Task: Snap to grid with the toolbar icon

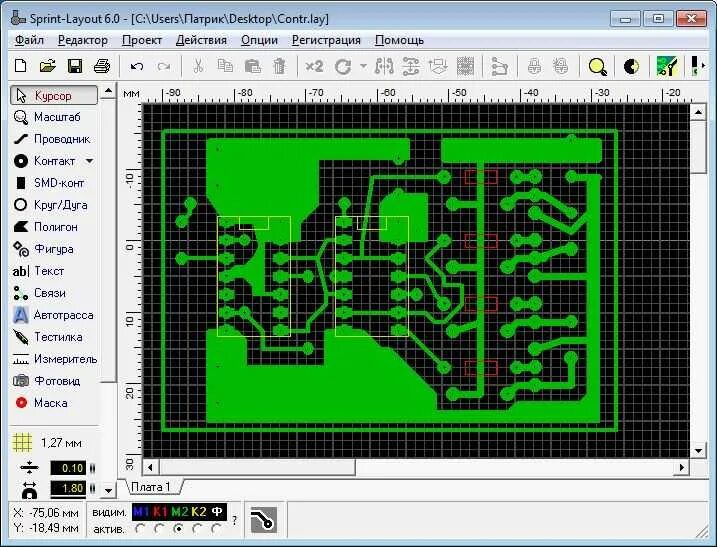Action: 438,66
